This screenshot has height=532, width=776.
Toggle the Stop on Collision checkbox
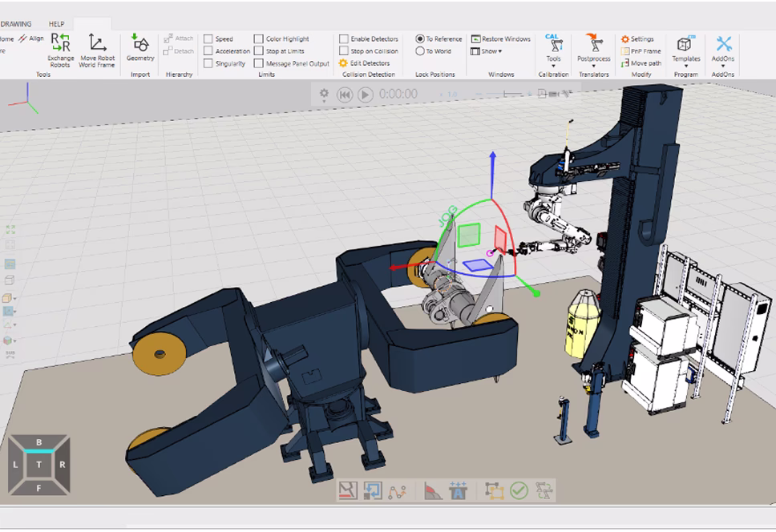tap(344, 51)
